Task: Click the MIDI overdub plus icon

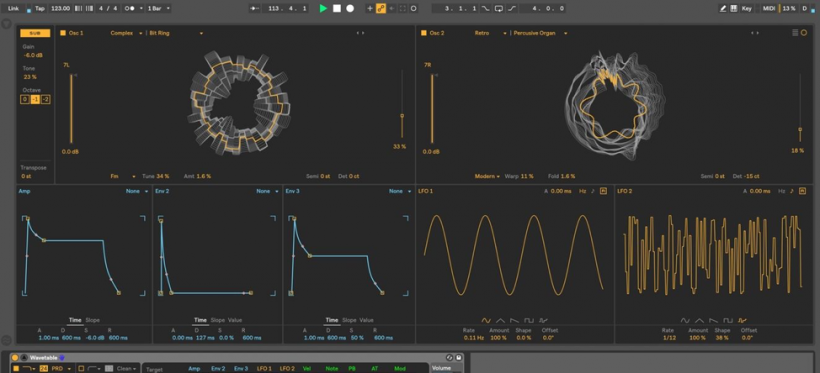Action: coord(370,8)
